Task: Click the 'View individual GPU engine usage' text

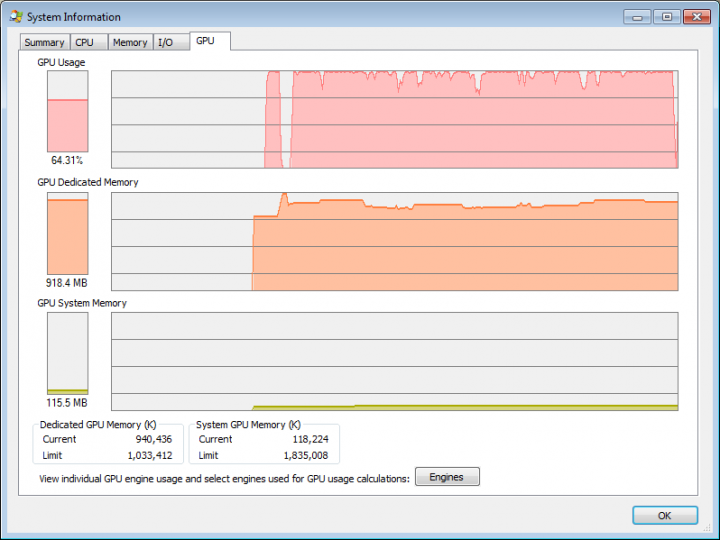Action: click(225, 478)
